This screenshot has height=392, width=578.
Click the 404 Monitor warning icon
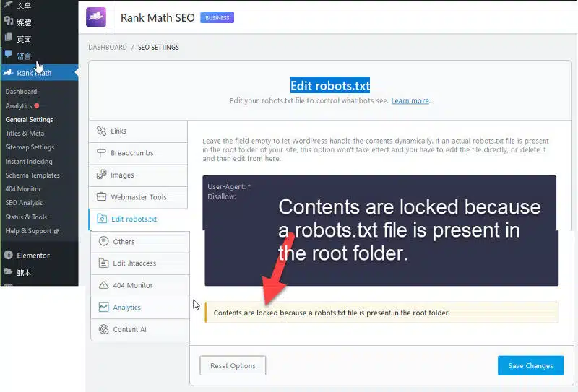click(103, 285)
